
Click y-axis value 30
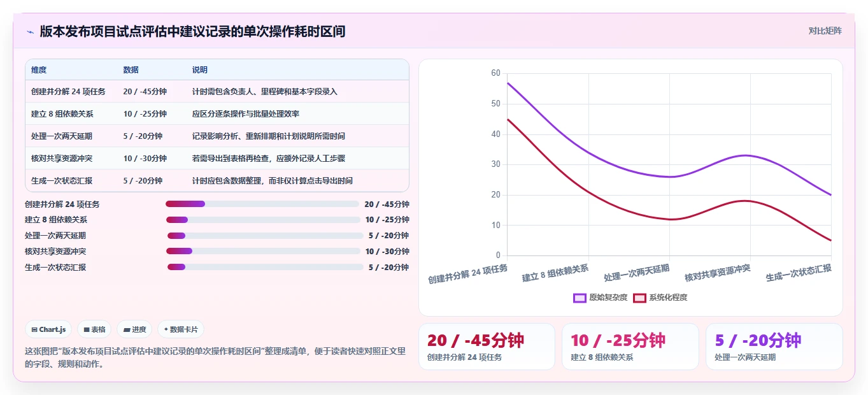click(x=496, y=164)
